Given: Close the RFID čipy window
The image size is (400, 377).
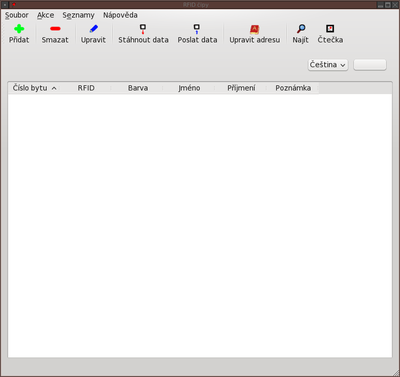Looking at the screenshot, I should coord(395,5).
